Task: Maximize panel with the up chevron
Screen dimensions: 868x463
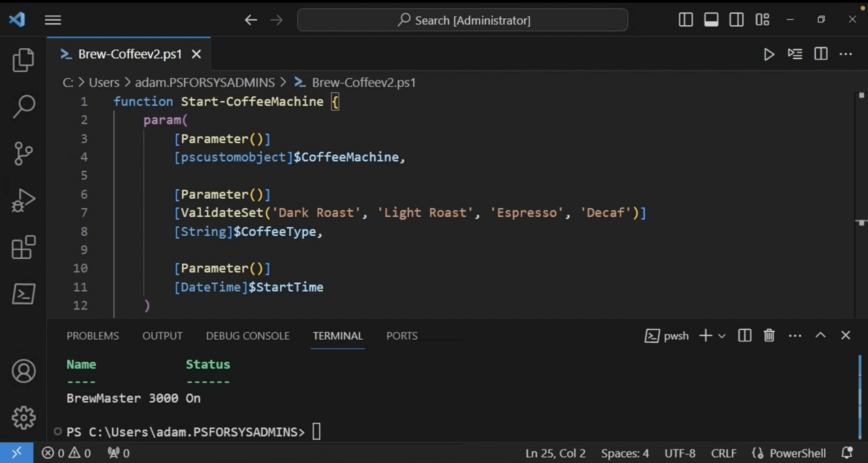Action: pyautogui.click(x=821, y=335)
